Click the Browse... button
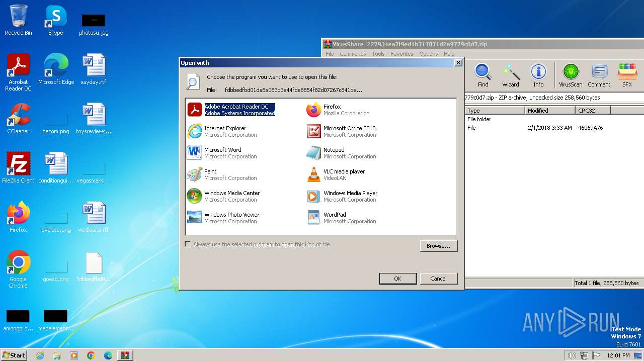Screen dimensions: 644x362 [438, 246]
